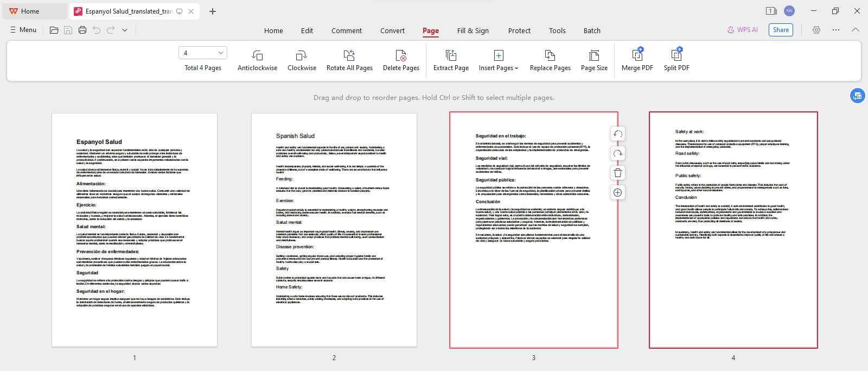Switch to the Batch tab

pyautogui.click(x=592, y=30)
